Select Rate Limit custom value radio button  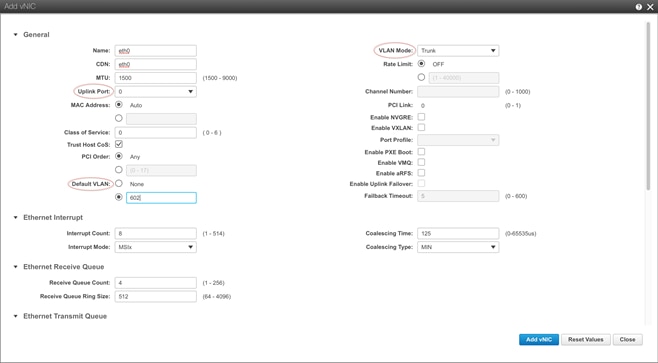pyautogui.click(x=421, y=77)
